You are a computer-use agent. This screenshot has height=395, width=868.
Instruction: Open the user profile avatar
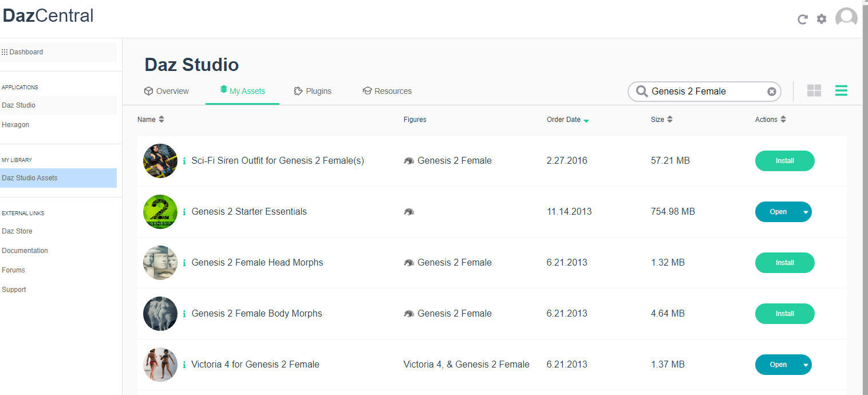(846, 18)
